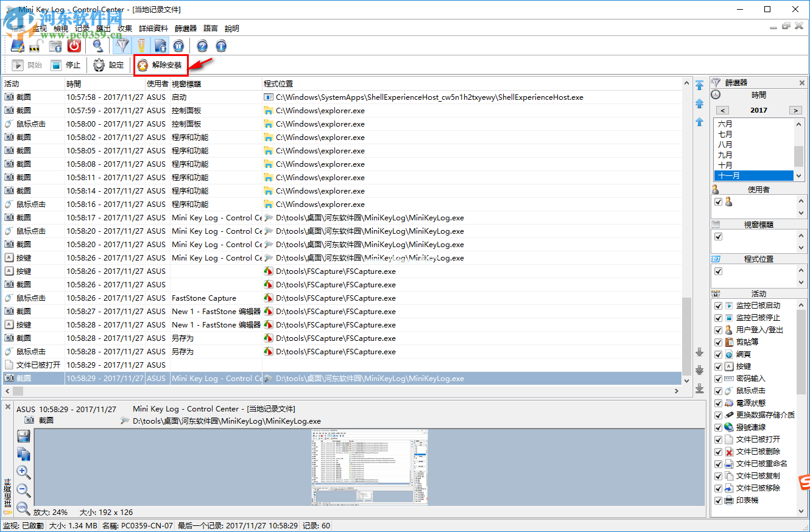Zoom in on the screenshot preview
810x532 pixels.
pyautogui.click(x=24, y=472)
